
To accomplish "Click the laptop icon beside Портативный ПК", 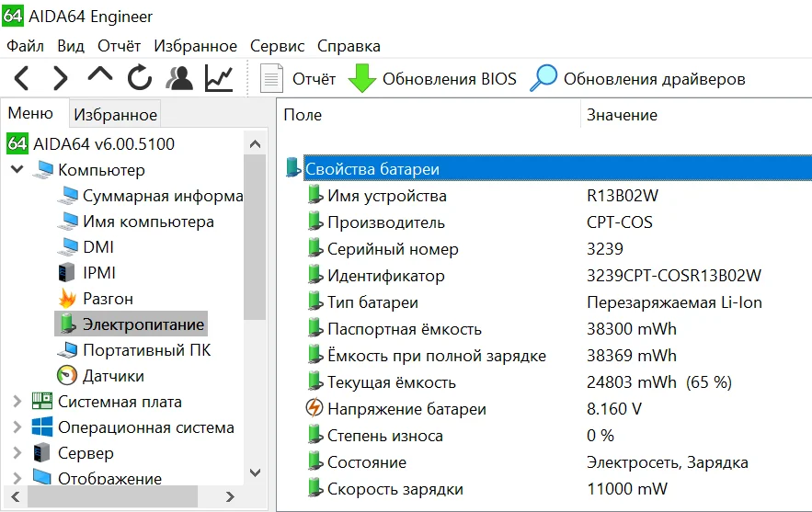I will point(67,350).
